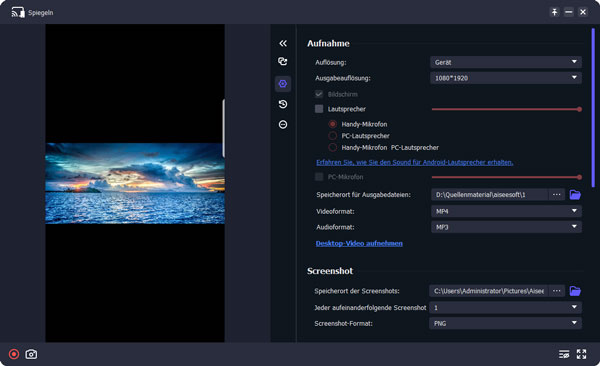Select the PC-Lautsprecher radio option
Viewport: 600px width, 366px height.
coord(333,136)
